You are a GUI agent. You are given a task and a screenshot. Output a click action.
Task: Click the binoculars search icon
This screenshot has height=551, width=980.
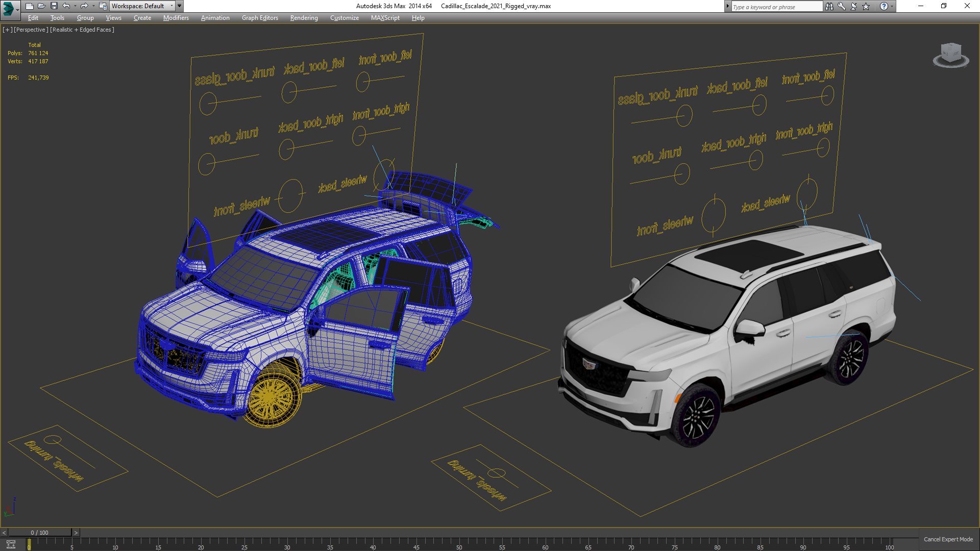(x=829, y=6)
